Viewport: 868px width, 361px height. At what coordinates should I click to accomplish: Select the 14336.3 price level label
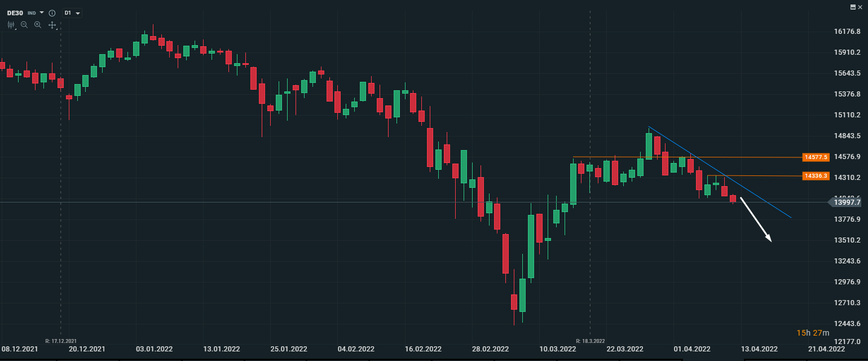(x=816, y=176)
